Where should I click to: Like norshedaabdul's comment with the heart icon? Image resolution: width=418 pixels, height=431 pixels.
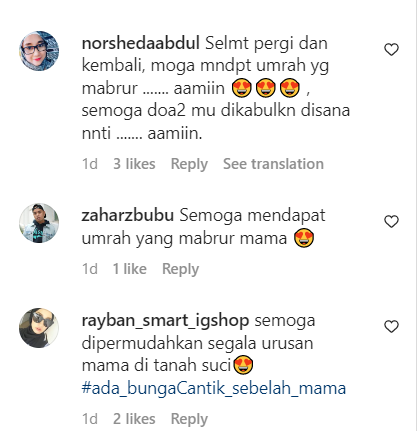coord(391,50)
